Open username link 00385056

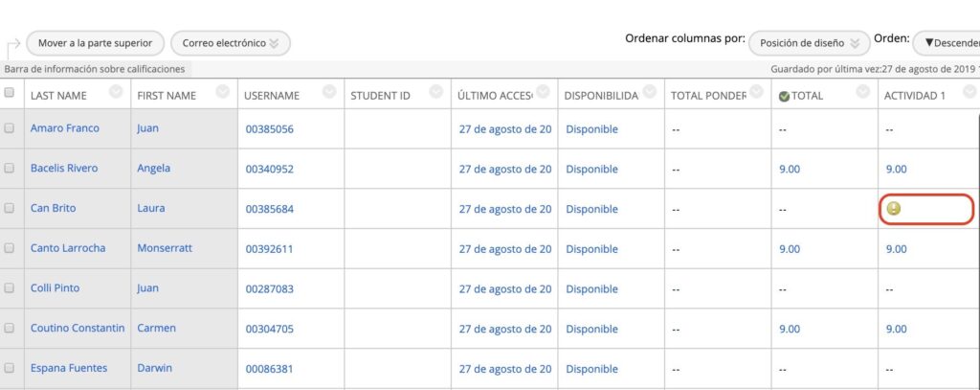[x=269, y=129]
